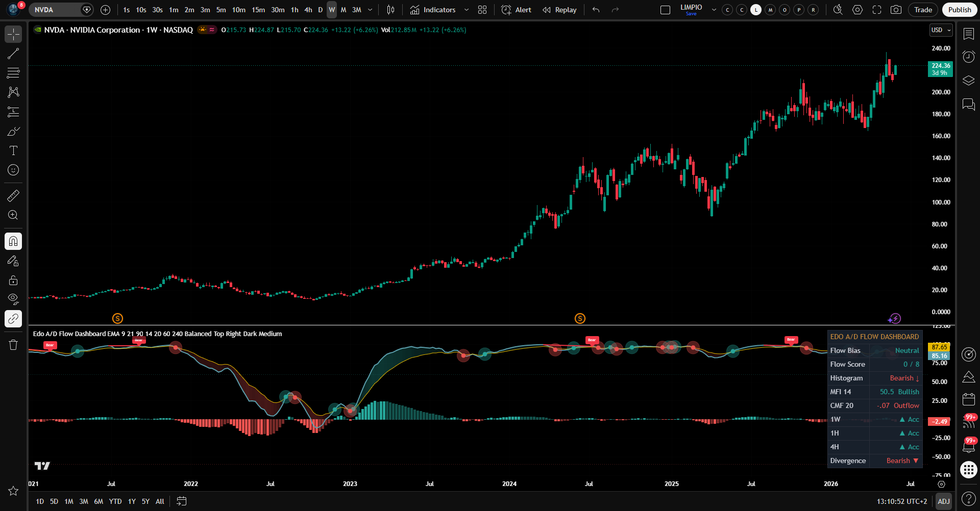Set the date range to All
The width and height of the screenshot is (980, 511).
(160, 501)
